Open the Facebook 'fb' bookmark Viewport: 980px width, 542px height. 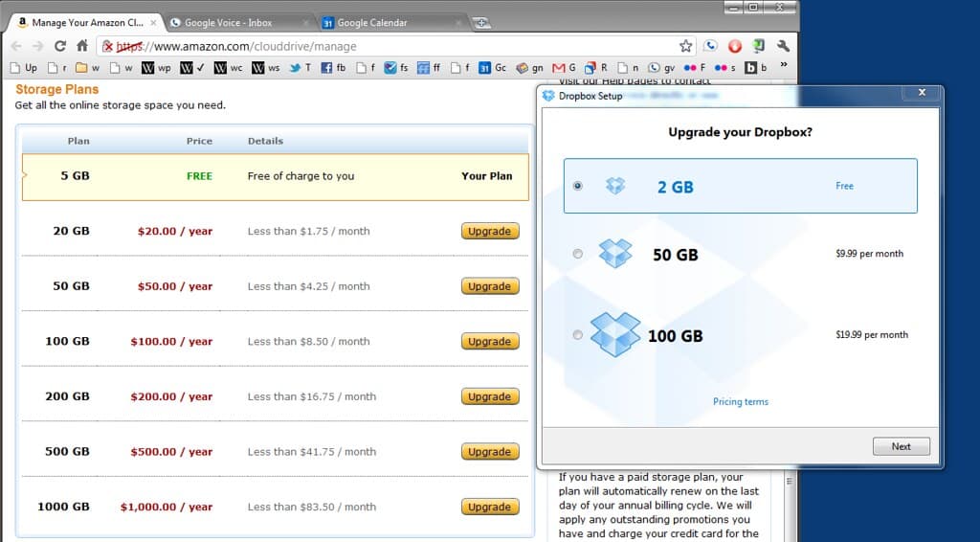point(333,68)
